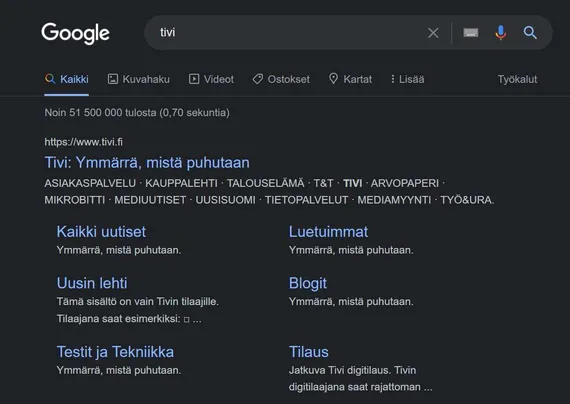This screenshot has height=404, width=570.
Task: Open the Kaikki uutiset sitelink
Action: click(101, 232)
